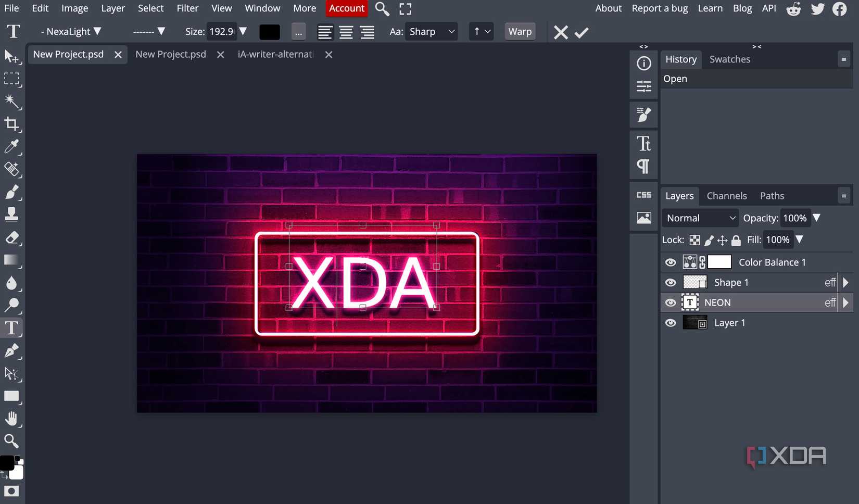
Task: Open the Filter menu
Action: [187, 8]
